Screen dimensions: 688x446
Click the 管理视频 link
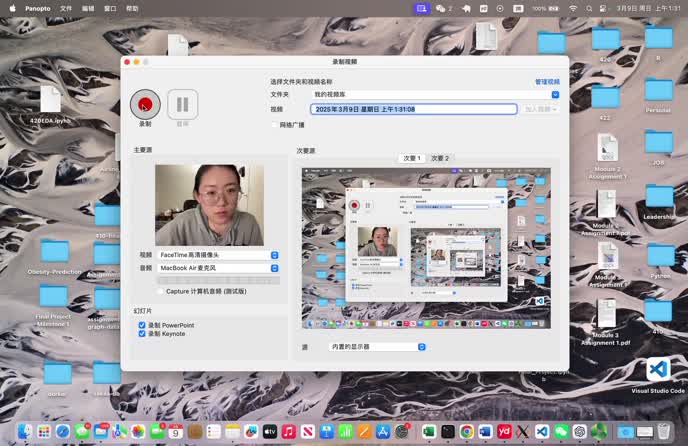pyautogui.click(x=547, y=81)
